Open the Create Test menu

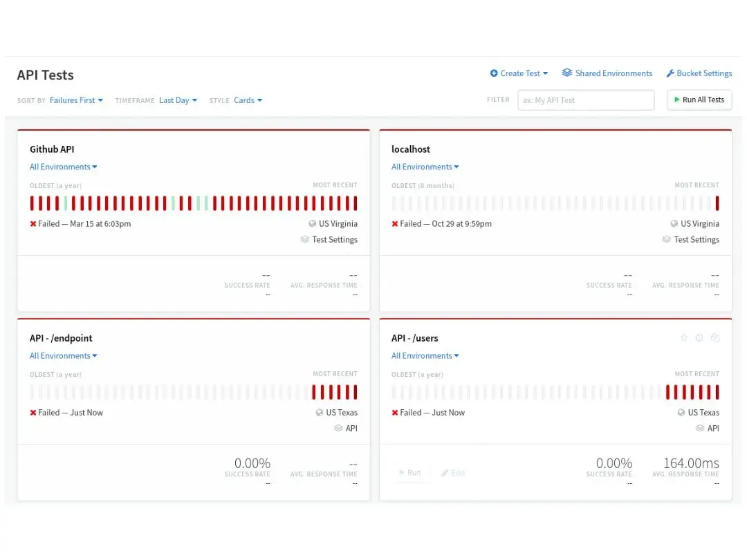coord(519,73)
